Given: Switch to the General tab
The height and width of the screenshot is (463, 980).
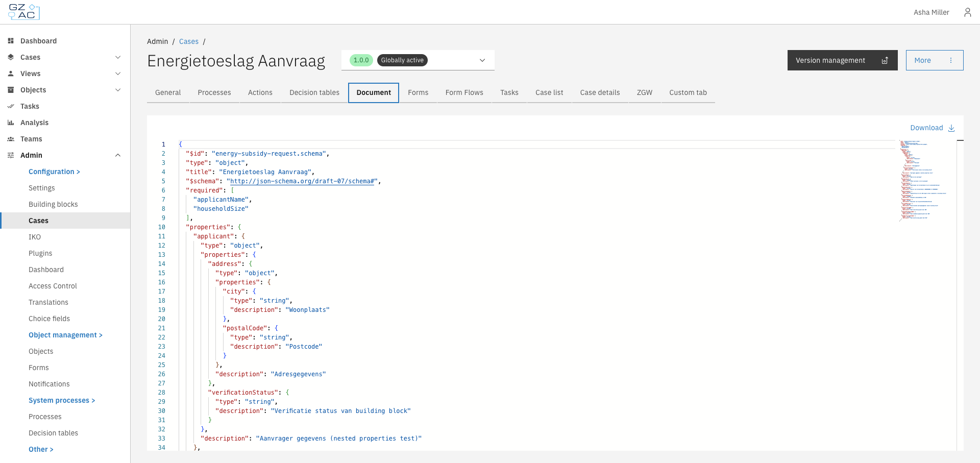Looking at the screenshot, I should pos(168,93).
